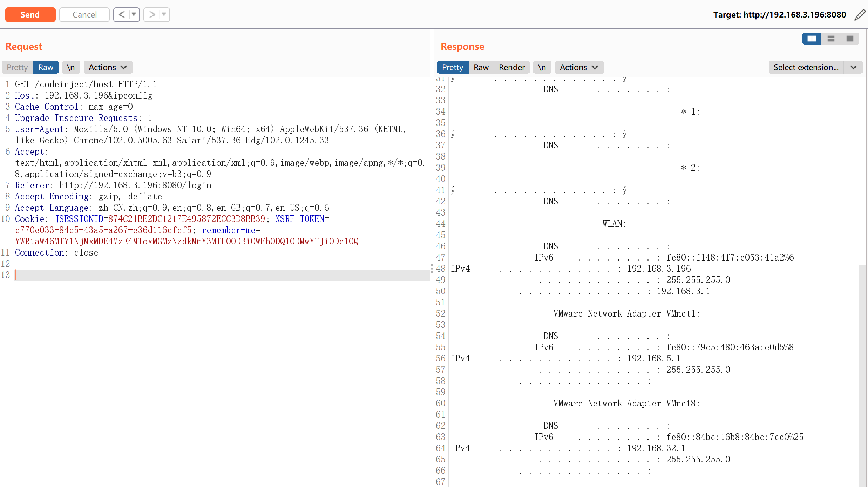Switch to stacked horizontal layout icon
The height and width of the screenshot is (487, 868).
pyautogui.click(x=830, y=39)
